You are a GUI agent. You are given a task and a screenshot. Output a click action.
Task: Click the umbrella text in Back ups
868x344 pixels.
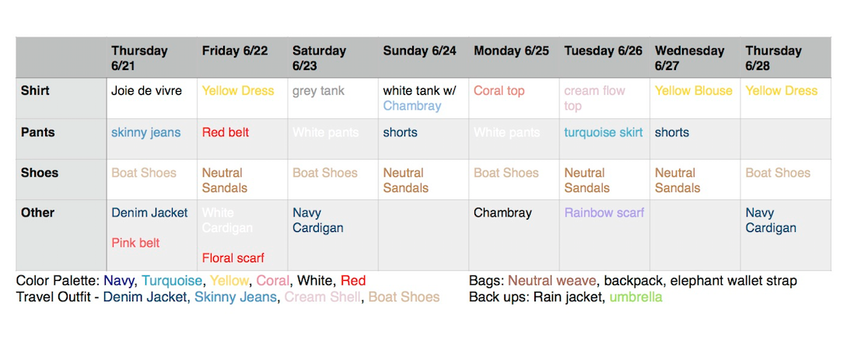(x=635, y=297)
